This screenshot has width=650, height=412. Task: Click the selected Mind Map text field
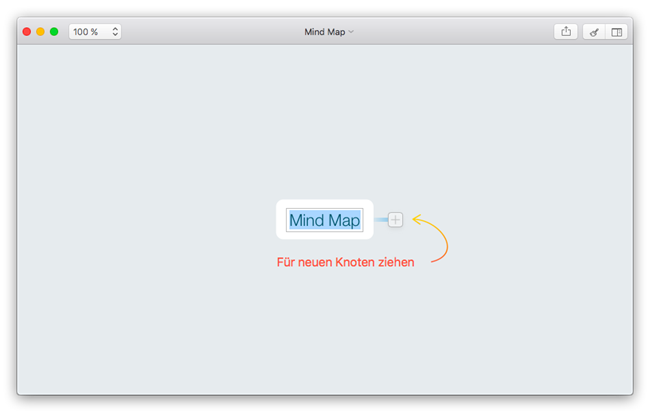click(324, 220)
